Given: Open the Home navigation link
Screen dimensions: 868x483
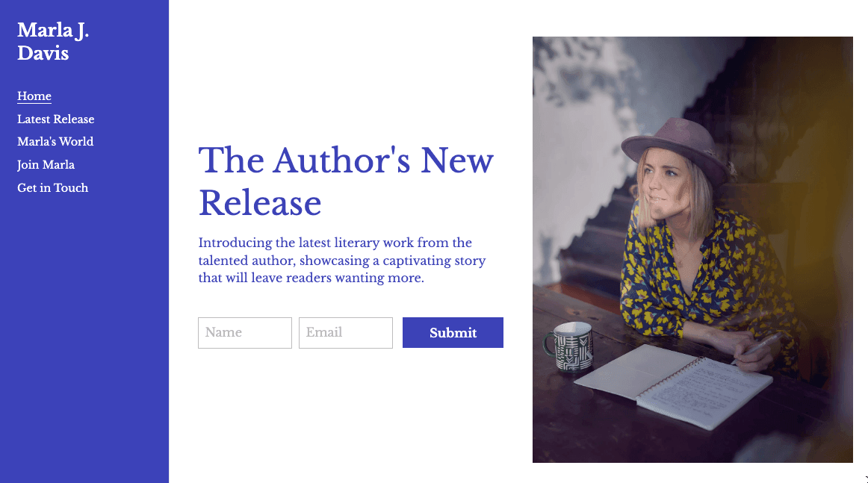Looking at the screenshot, I should pos(34,96).
